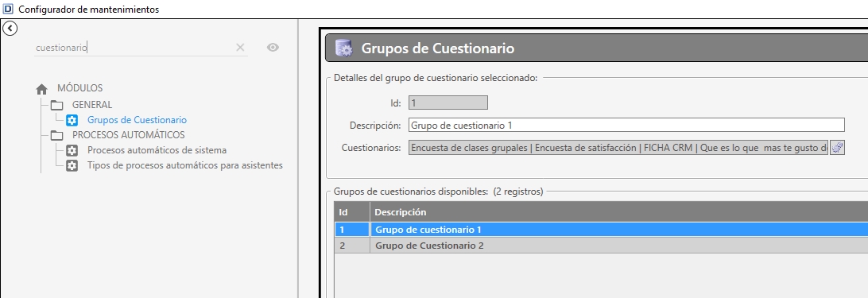Sort by the Descripción column header
Screen dimensions: 868x298
click(x=619, y=212)
